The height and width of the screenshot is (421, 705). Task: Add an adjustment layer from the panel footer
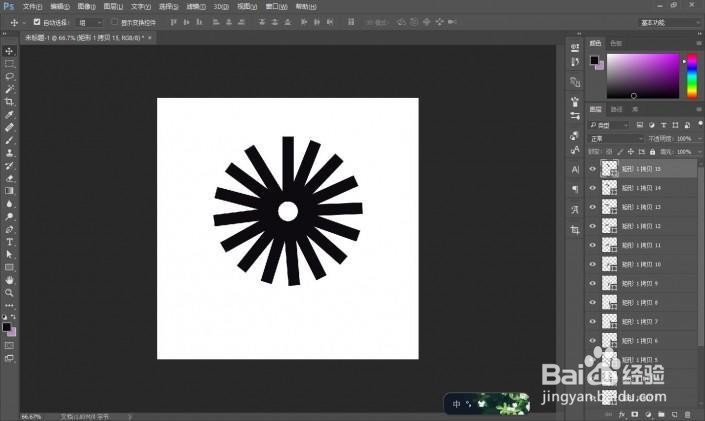[648, 414]
